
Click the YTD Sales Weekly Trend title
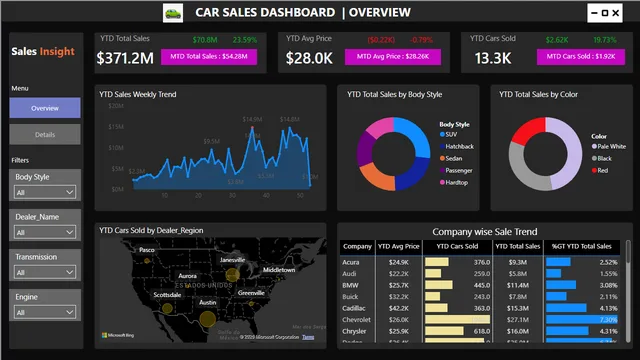[138, 94]
